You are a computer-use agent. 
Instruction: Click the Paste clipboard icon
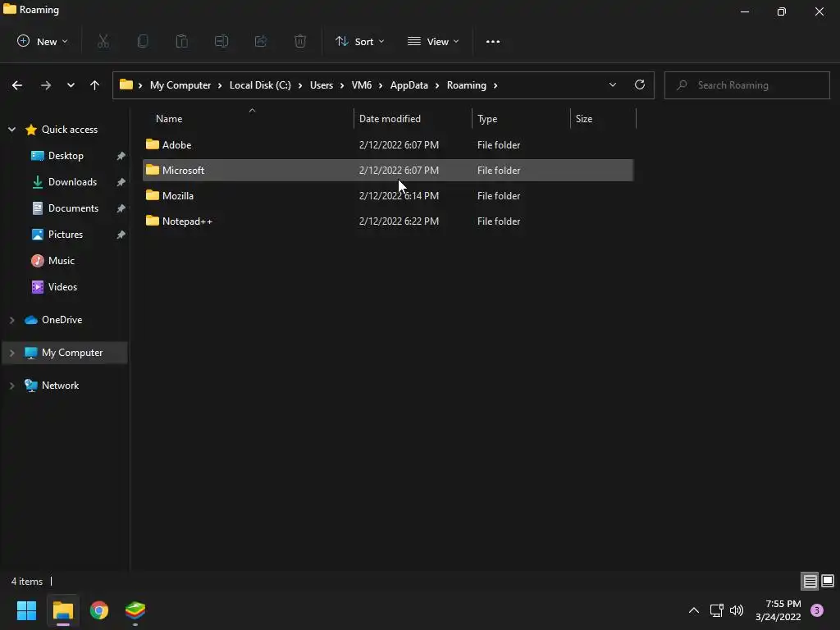[x=182, y=41]
